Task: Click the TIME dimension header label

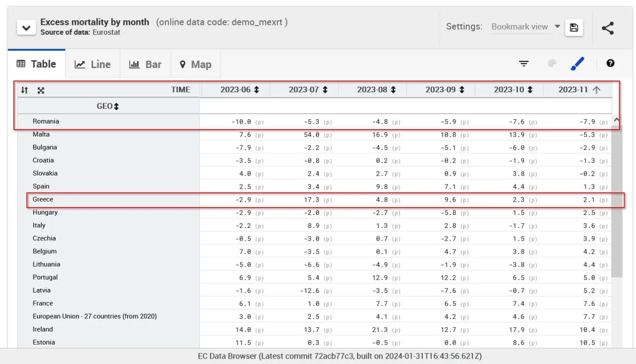Action: pyautogui.click(x=181, y=90)
